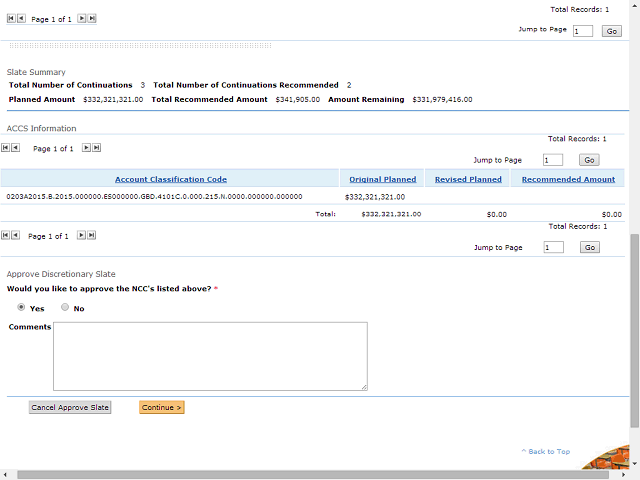First page icon above ACCS table
640x480 pixels.
5,148
